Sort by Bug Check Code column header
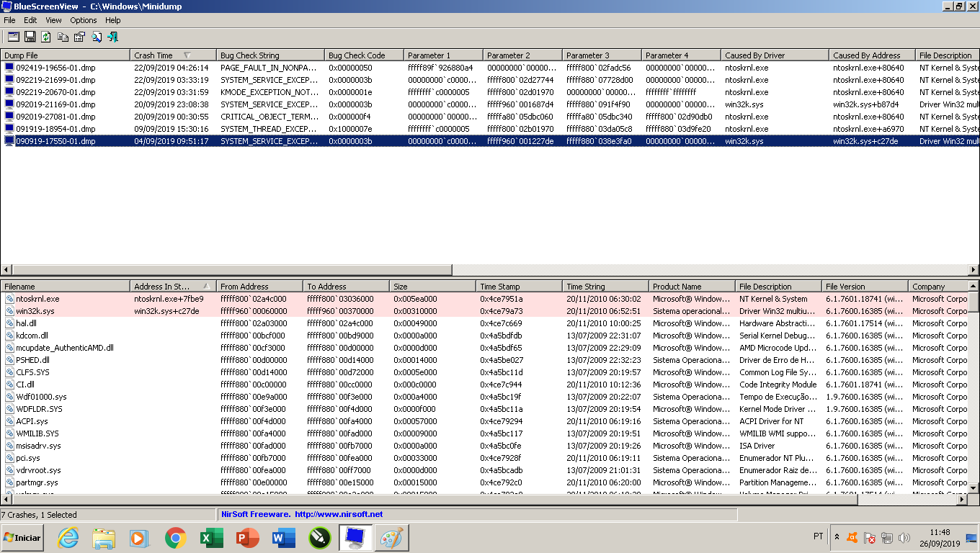This screenshot has width=980, height=553. coord(364,55)
